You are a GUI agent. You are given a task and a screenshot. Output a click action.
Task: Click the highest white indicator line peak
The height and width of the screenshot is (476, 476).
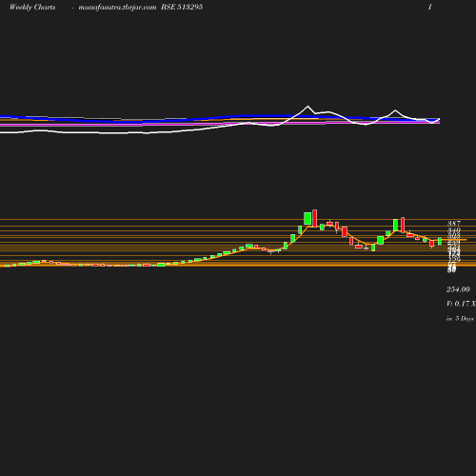click(307, 107)
